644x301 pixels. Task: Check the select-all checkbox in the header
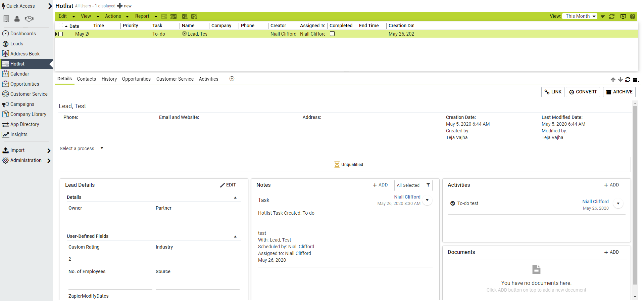(x=61, y=25)
